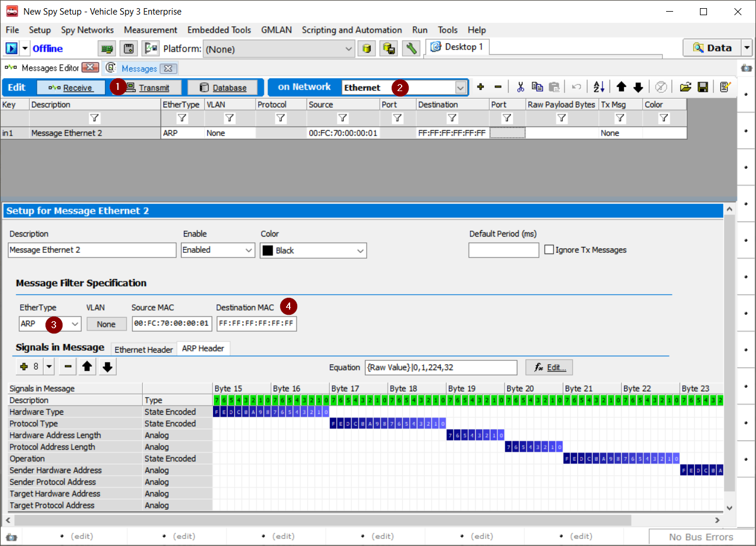756x546 pixels.
Task: Click the copy icon in message toolbar
Action: [538, 87]
